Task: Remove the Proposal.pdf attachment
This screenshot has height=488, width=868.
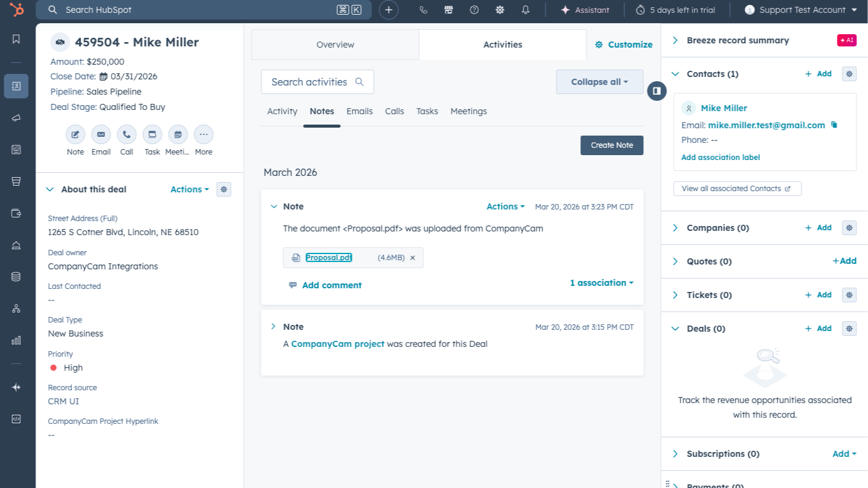Action: [x=412, y=258]
